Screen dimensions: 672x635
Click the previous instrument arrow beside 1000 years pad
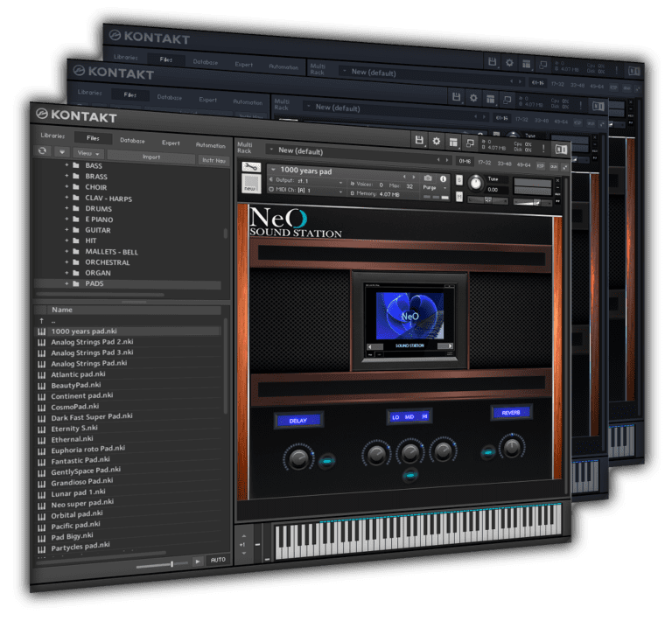(404, 177)
